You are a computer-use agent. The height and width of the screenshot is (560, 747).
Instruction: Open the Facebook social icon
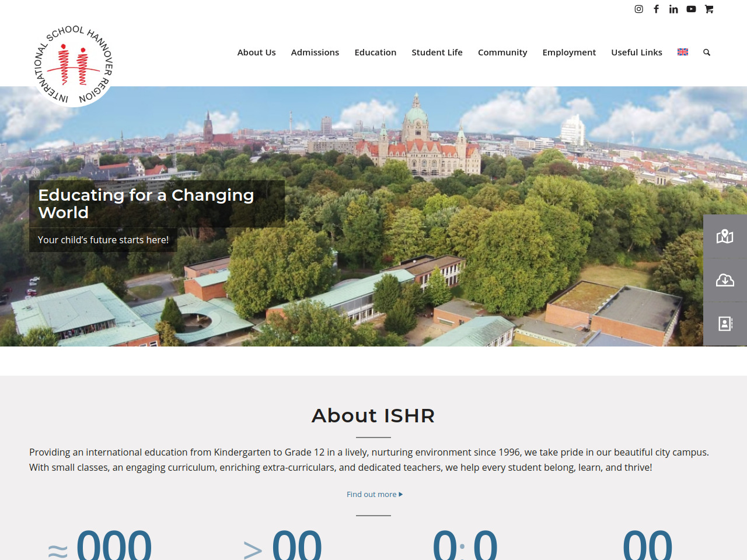[x=656, y=9]
